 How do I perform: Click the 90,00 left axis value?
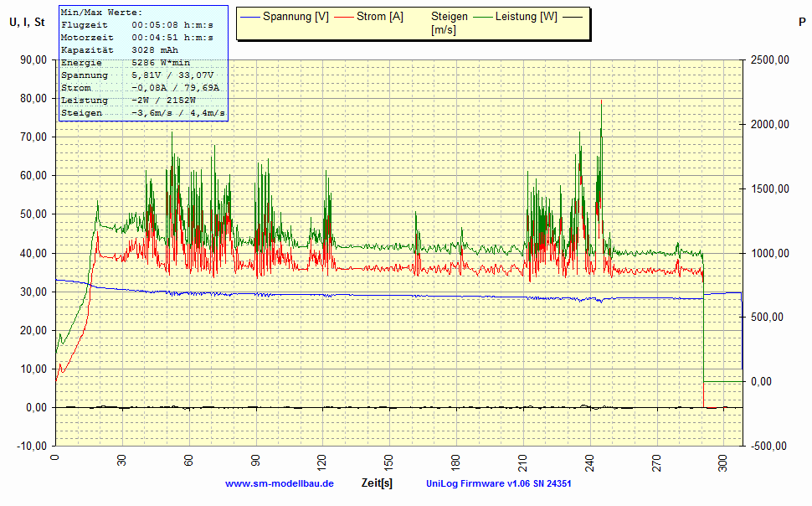click(33, 59)
